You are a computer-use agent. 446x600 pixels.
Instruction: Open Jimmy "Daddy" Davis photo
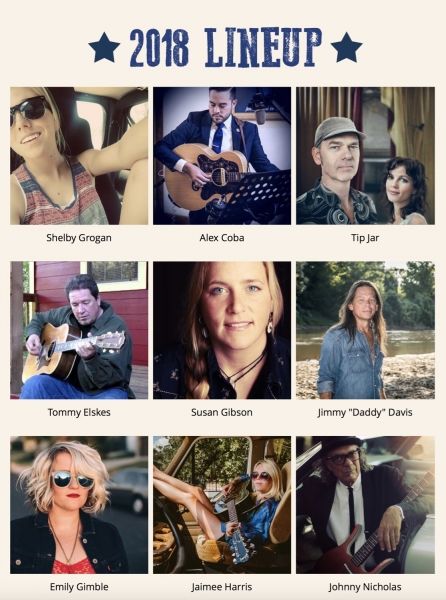[x=365, y=330]
